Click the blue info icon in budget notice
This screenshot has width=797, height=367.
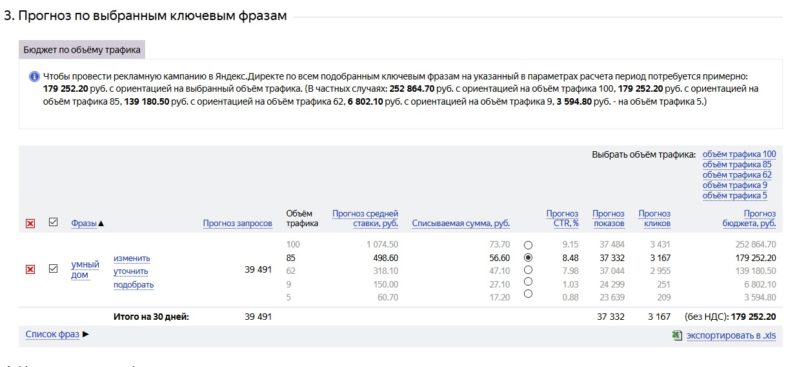click(34, 77)
